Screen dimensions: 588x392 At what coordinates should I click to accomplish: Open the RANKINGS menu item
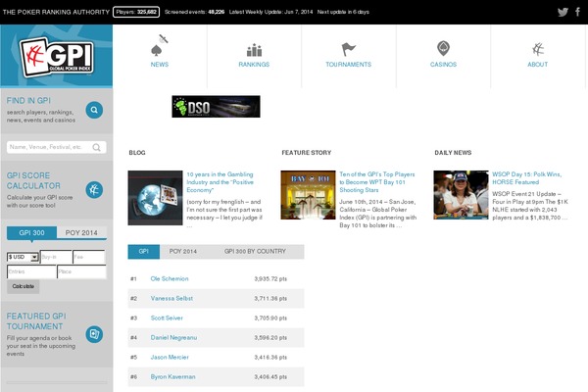tap(254, 65)
